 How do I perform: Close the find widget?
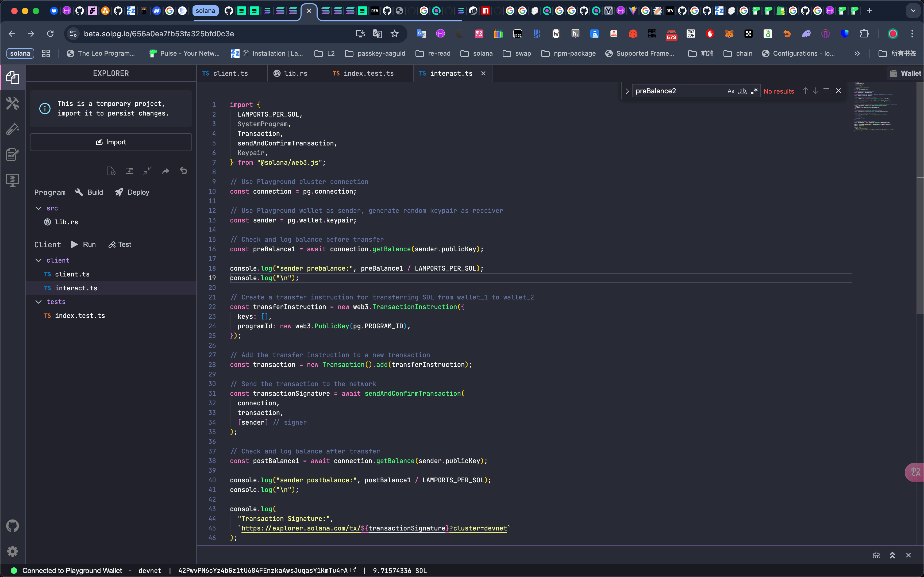(838, 91)
